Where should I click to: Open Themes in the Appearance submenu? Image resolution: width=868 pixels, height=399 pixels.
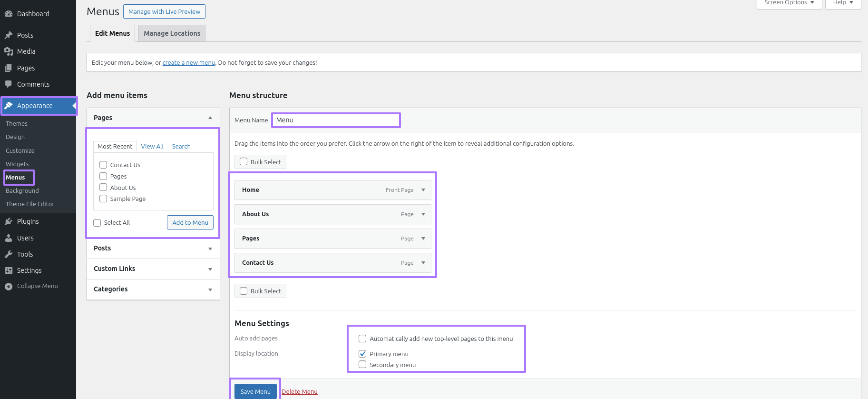pyautogui.click(x=17, y=123)
